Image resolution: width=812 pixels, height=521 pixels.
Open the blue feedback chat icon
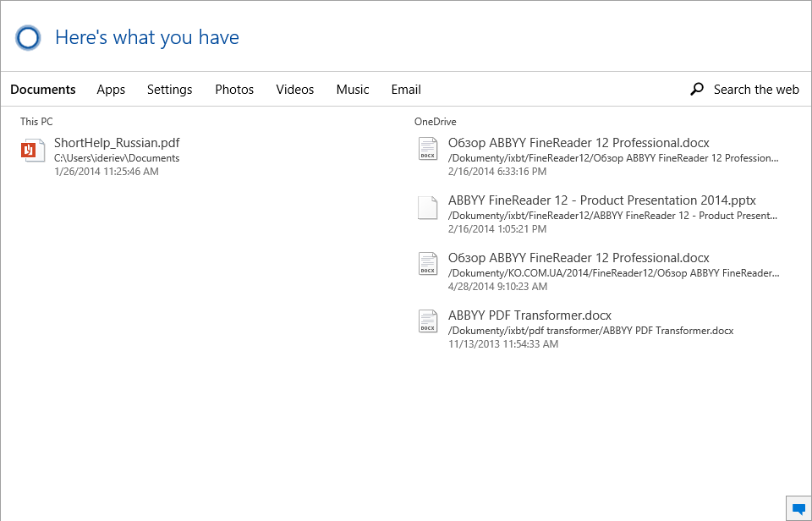coord(798,508)
